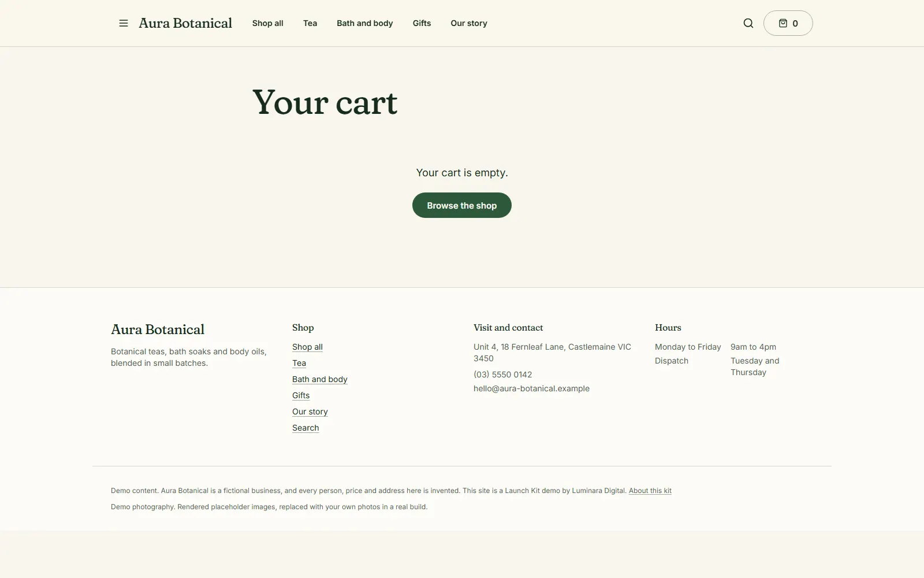Click the Demo photography disclaimer line
This screenshot has height=578, width=924.
(x=269, y=507)
